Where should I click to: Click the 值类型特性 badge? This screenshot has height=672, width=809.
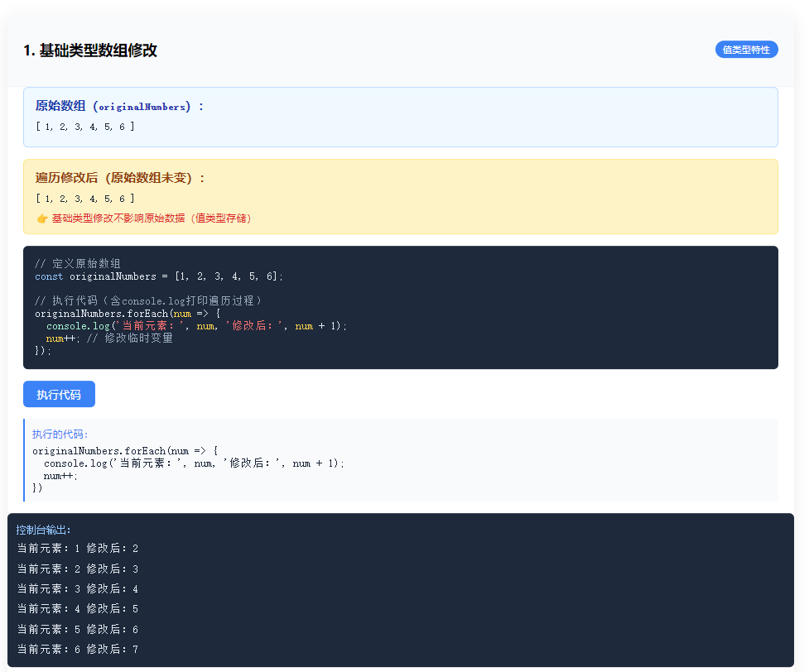[x=746, y=50]
